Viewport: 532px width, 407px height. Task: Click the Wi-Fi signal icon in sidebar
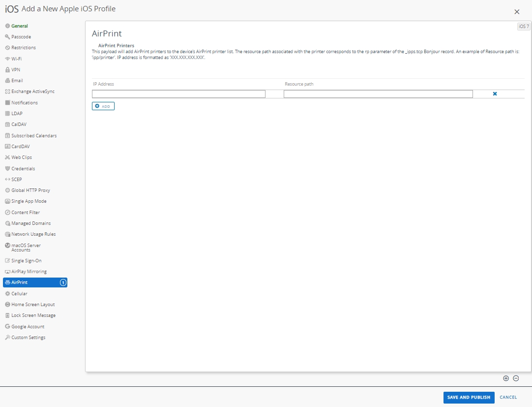7,59
